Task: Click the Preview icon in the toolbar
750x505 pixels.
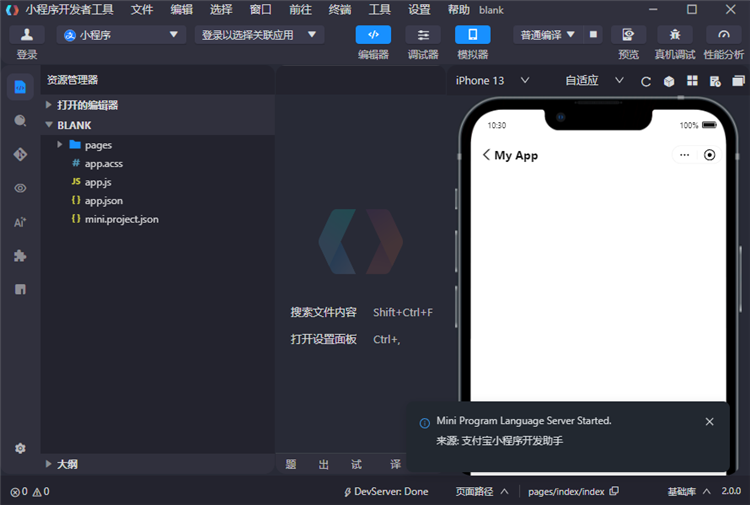Action: [628, 34]
